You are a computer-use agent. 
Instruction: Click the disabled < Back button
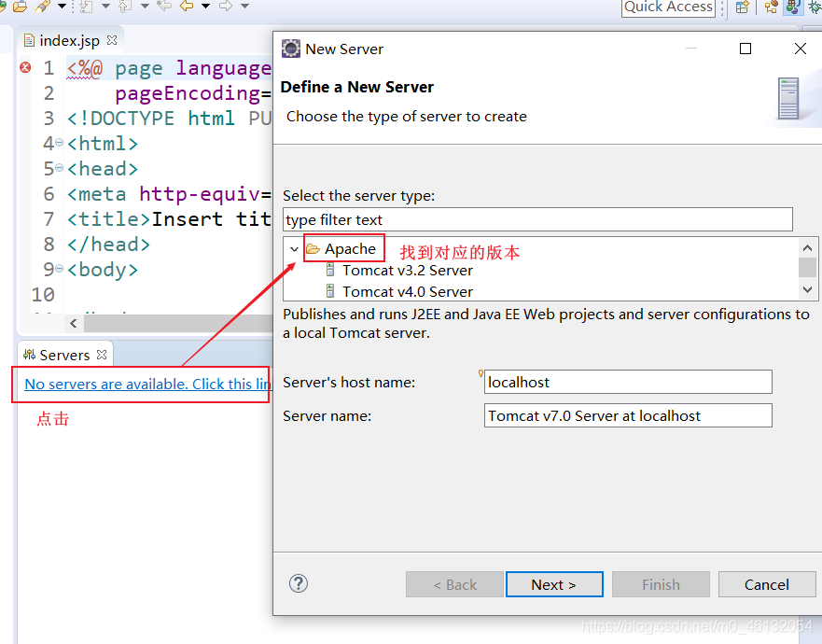(x=454, y=584)
